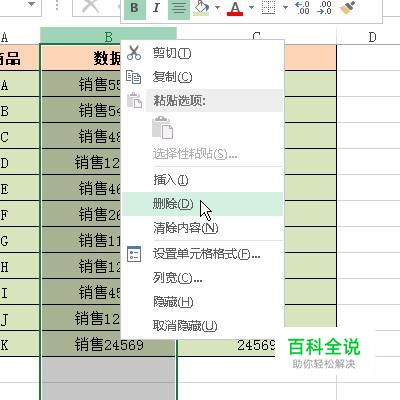The height and width of the screenshot is (400, 400).
Task: Choose 列宽(C)... menu entry
Action: pos(203,278)
